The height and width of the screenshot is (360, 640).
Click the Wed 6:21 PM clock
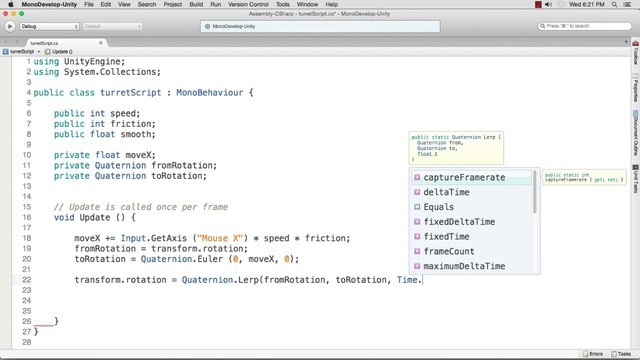pyautogui.click(x=587, y=4)
